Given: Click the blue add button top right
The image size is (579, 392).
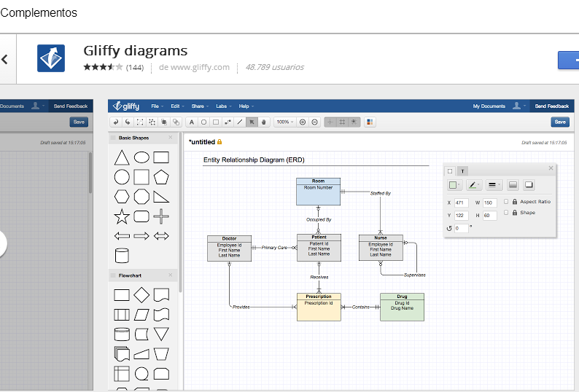Looking at the screenshot, I should pyautogui.click(x=569, y=60).
